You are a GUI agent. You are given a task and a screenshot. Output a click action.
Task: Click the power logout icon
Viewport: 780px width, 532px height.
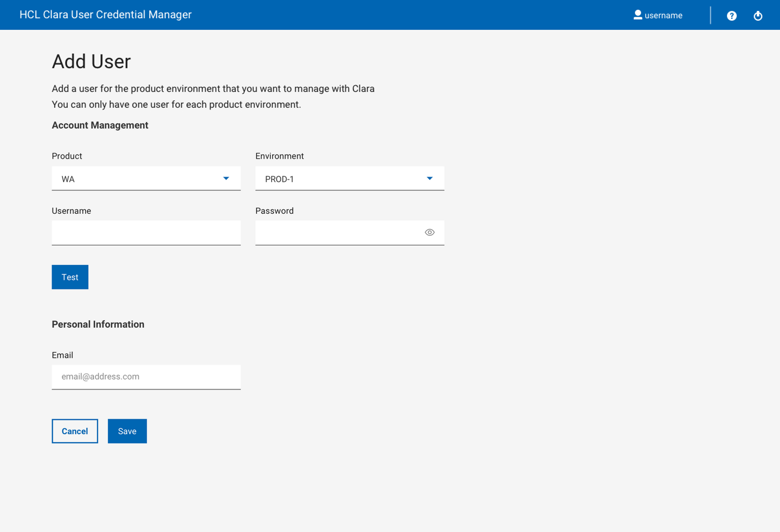point(758,16)
